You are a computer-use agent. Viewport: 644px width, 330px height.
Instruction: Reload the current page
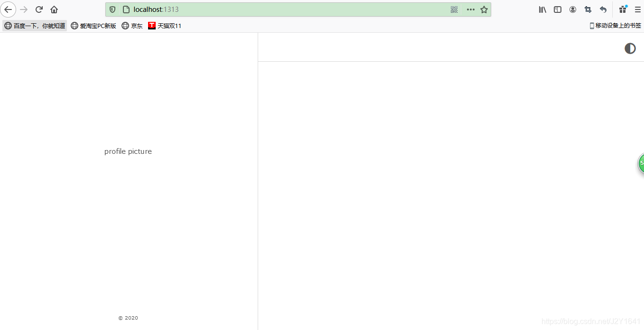click(x=39, y=9)
